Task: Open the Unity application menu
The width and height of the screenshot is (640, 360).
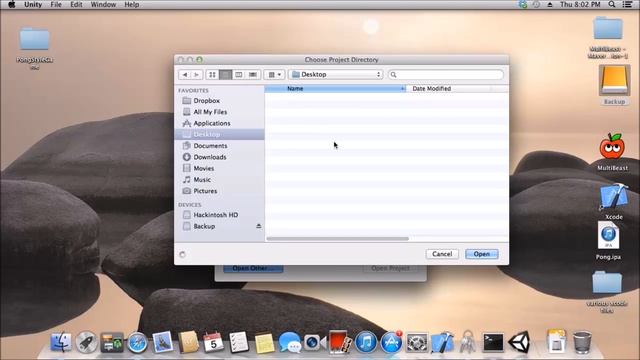Action: (33, 4)
